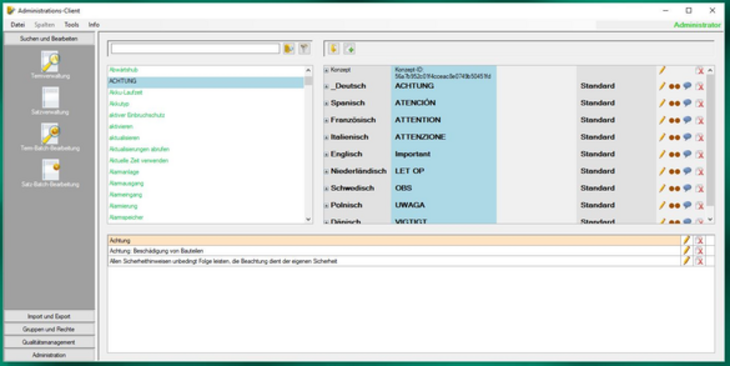Select 'aktualisieren' in the term list
This screenshot has width=730, height=366.
pyautogui.click(x=124, y=138)
